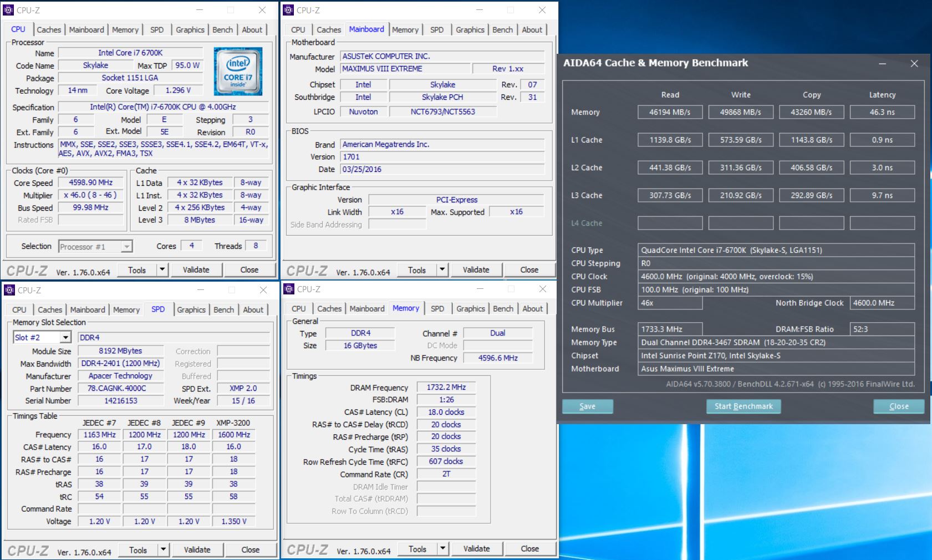Open the Bench tab in the Mainboard window
The image size is (932, 560).
click(502, 30)
